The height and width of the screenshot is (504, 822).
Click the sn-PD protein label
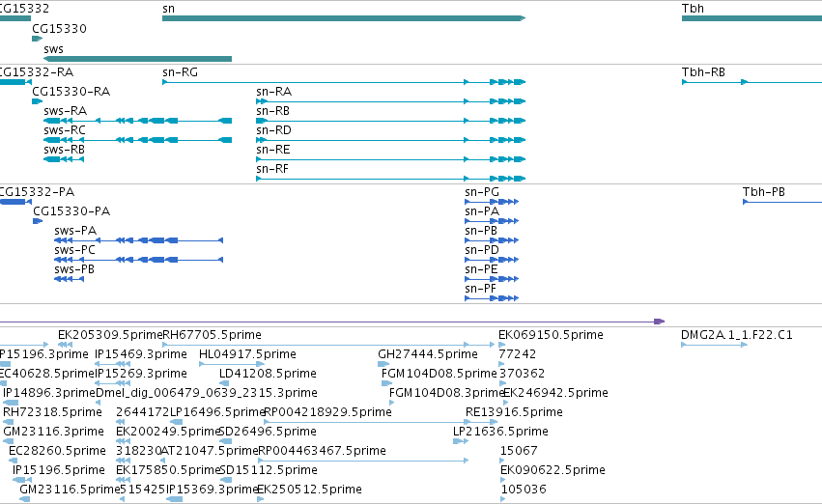[482, 250]
